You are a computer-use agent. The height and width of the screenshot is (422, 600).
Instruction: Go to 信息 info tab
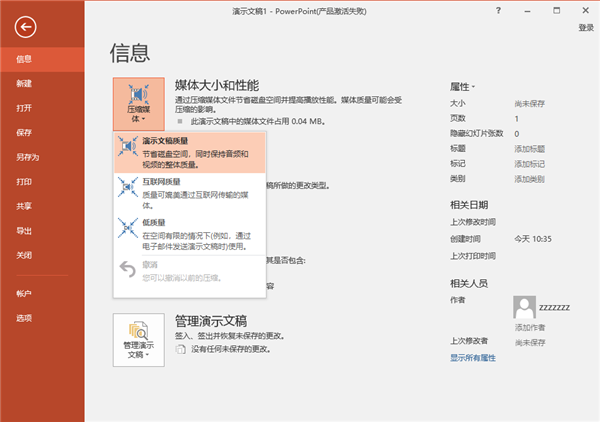[x=42, y=59]
